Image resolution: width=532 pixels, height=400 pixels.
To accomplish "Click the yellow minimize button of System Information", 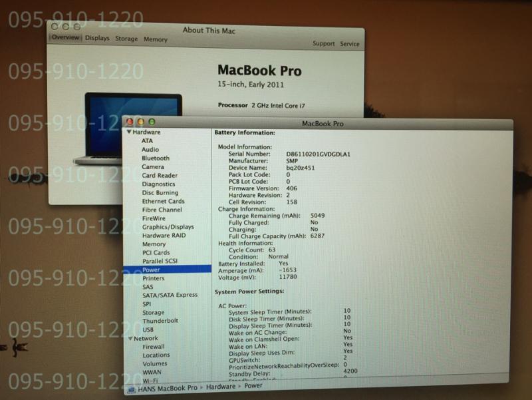I will (x=141, y=122).
